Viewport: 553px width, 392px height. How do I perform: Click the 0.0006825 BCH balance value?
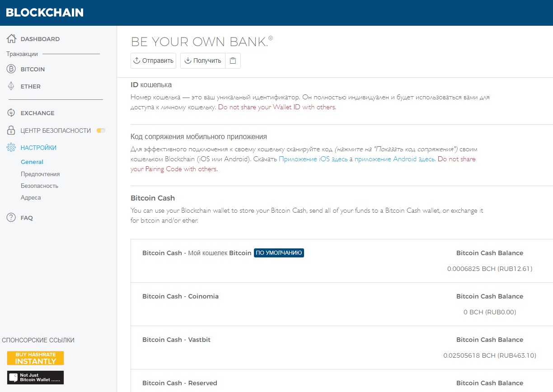490,269
